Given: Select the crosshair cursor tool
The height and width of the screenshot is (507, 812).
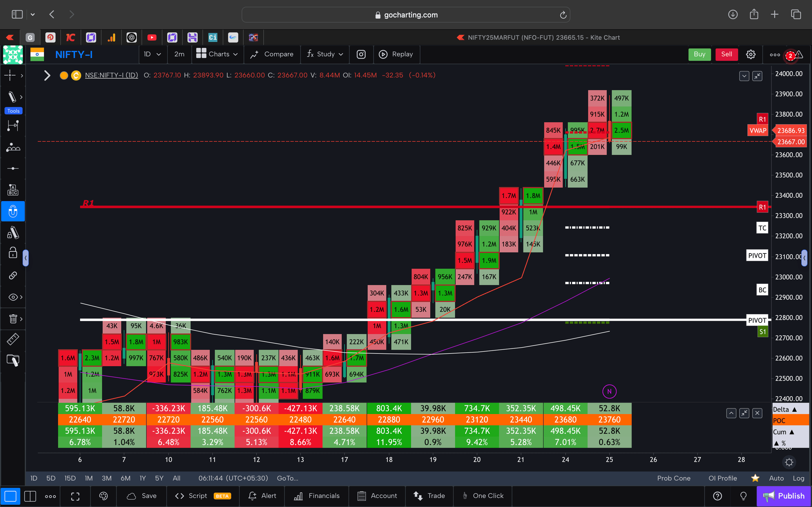Looking at the screenshot, I should (x=10, y=75).
